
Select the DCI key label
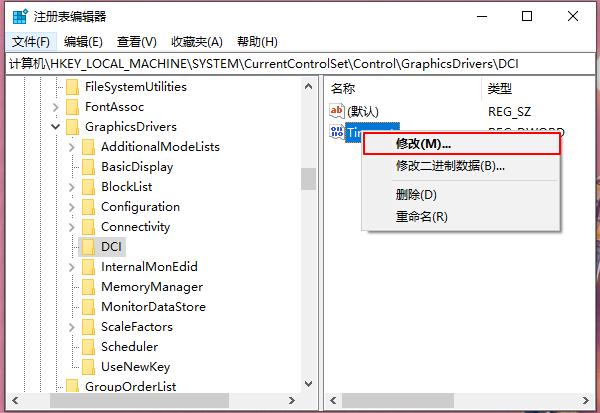(111, 247)
